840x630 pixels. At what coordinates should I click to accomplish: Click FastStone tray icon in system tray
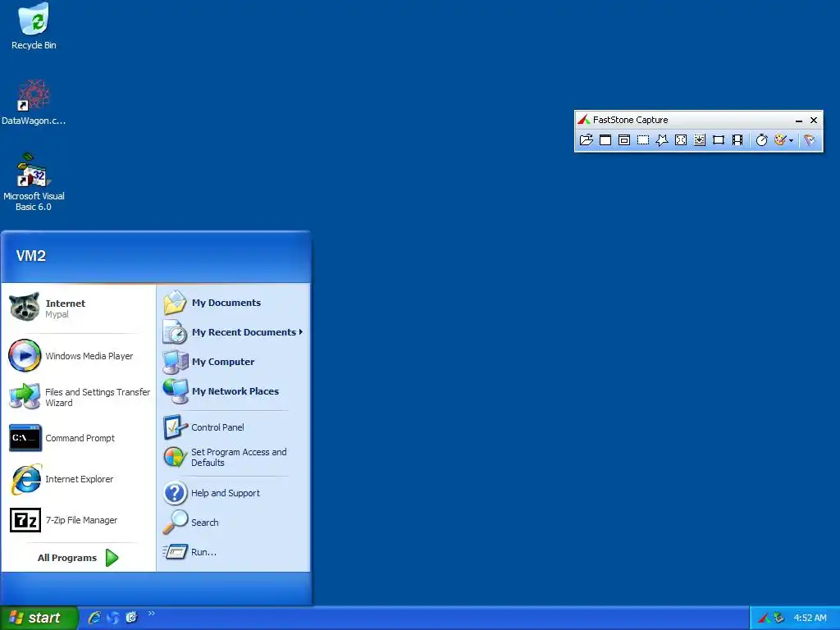click(x=764, y=619)
